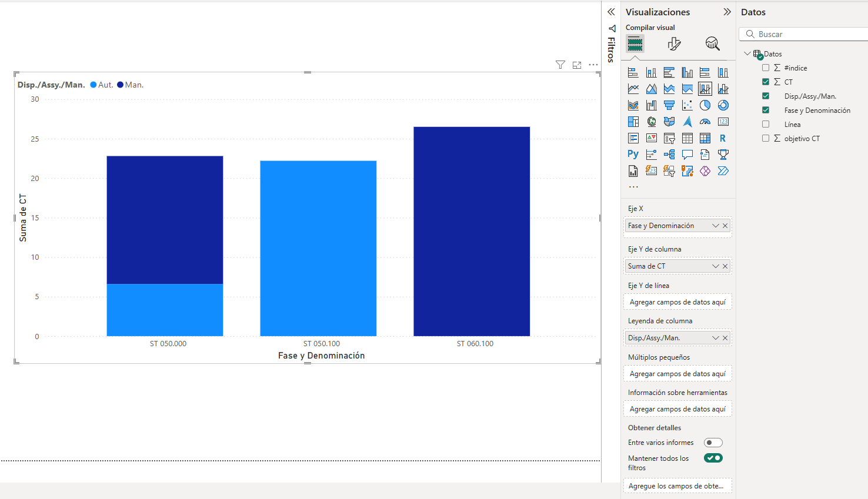The height and width of the screenshot is (499, 868).
Task: Disable Mantener todos los filtros switch
Action: point(713,458)
